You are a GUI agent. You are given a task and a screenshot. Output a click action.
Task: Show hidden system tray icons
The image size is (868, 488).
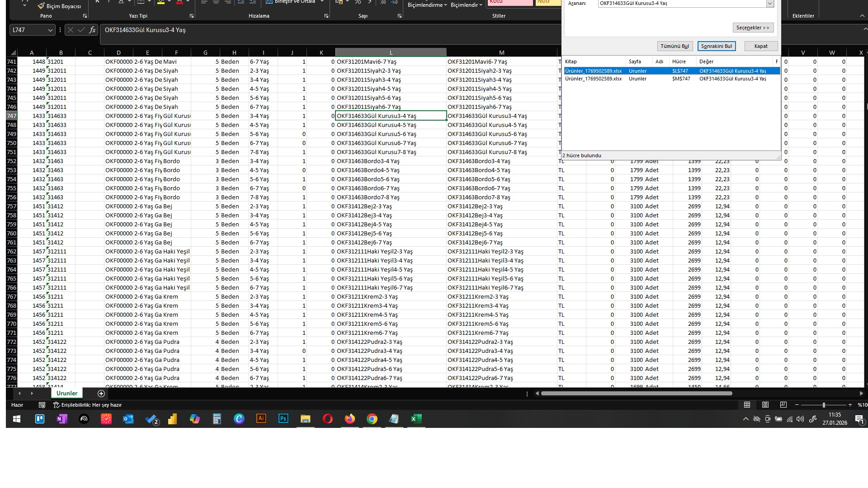[x=745, y=419]
